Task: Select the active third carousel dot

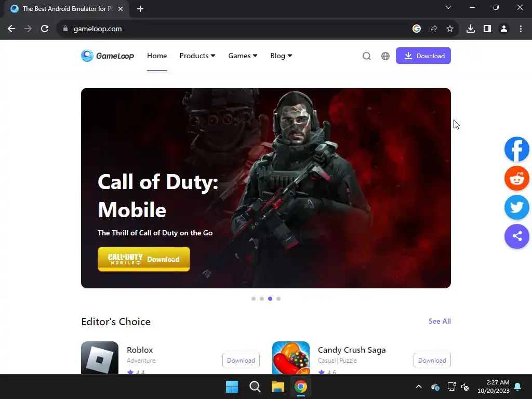Action: click(x=270, y=299)
